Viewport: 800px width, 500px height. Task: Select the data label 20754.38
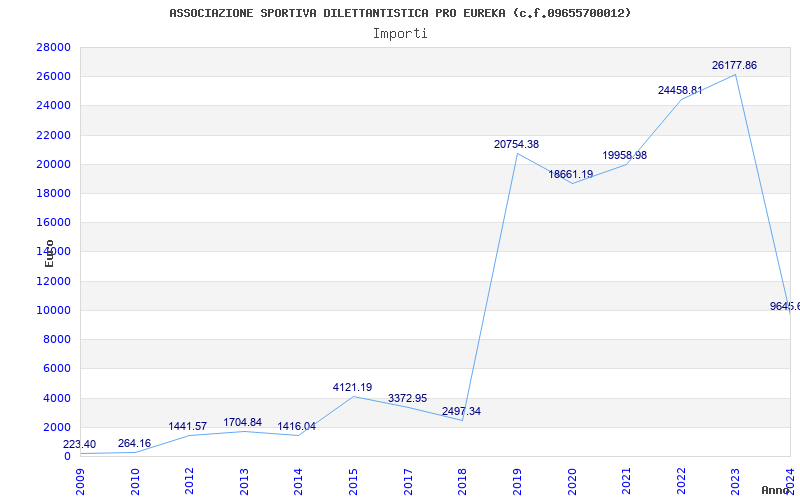click(x=516, y=144)
